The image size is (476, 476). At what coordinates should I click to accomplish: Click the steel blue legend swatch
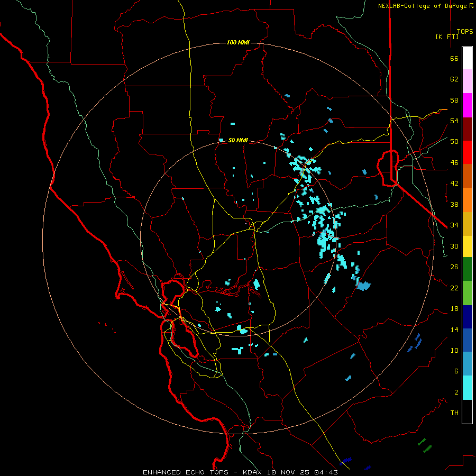coord(467,364)
